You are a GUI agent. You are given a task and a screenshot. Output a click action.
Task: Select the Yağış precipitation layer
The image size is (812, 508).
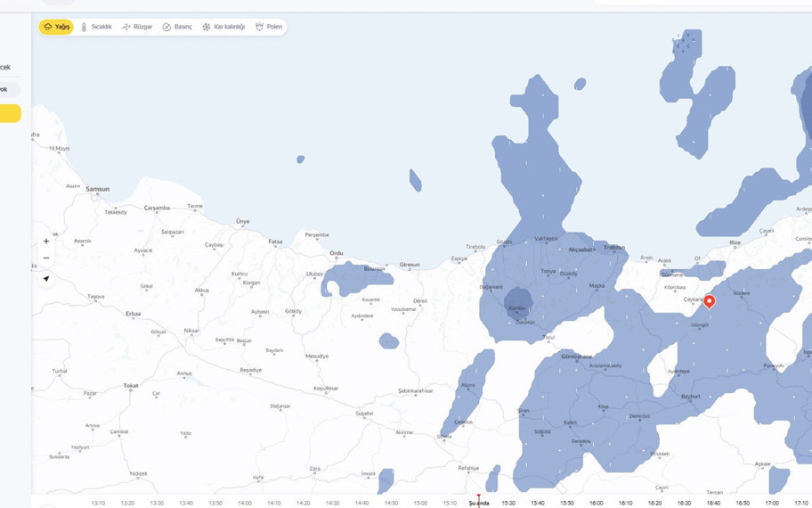point(56,27)
